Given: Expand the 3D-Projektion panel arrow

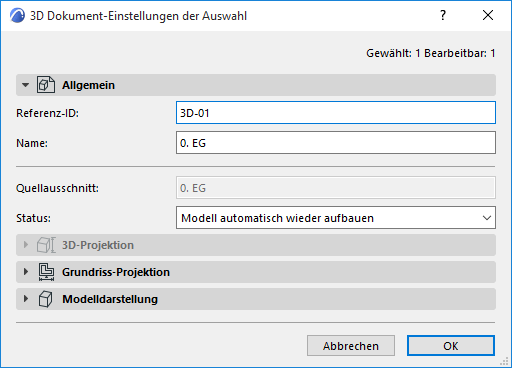Looking at the screenshot, I should click(x=26, y=245).
